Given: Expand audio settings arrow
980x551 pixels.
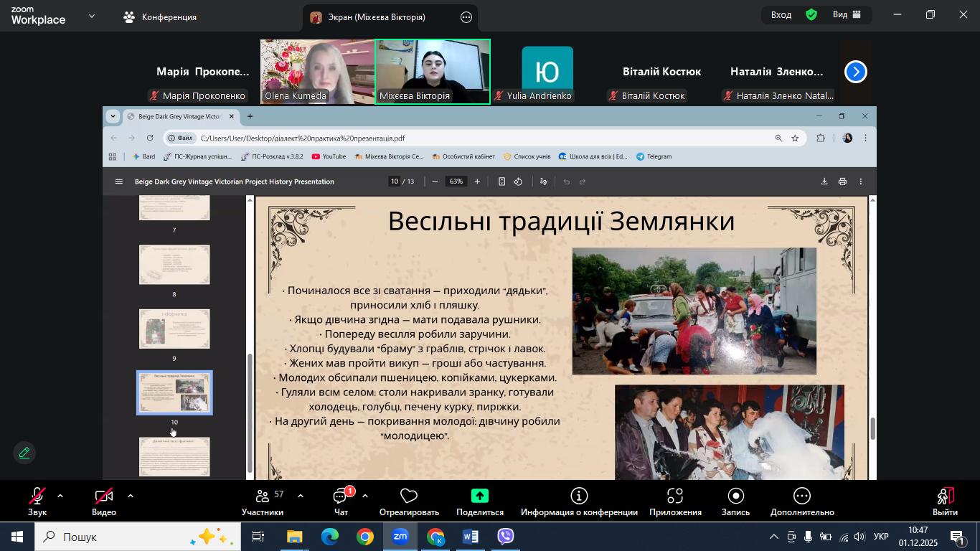Looking at the screenshot, I should 60,496.
